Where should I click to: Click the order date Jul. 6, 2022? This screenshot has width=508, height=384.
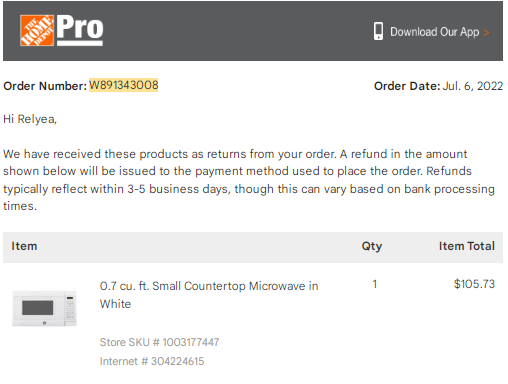[473, 86]
